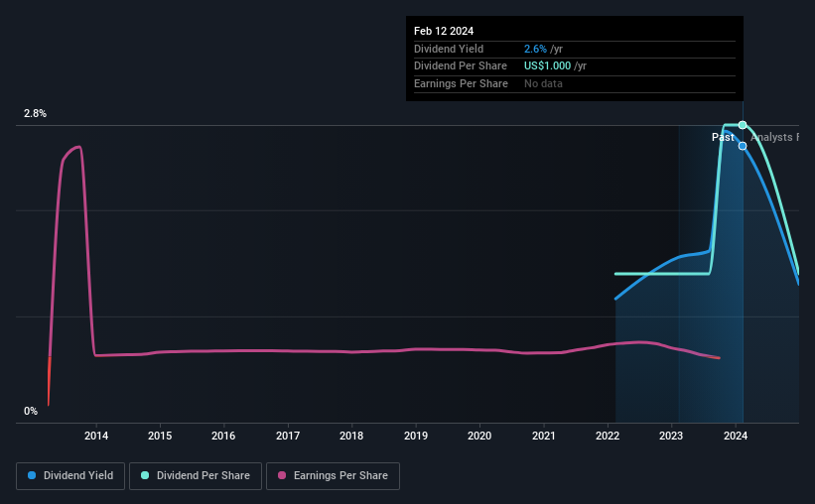Toggle the Earnings Per Share legend button
The height and width of the screenshot is (504, 815).
[333, 476]
